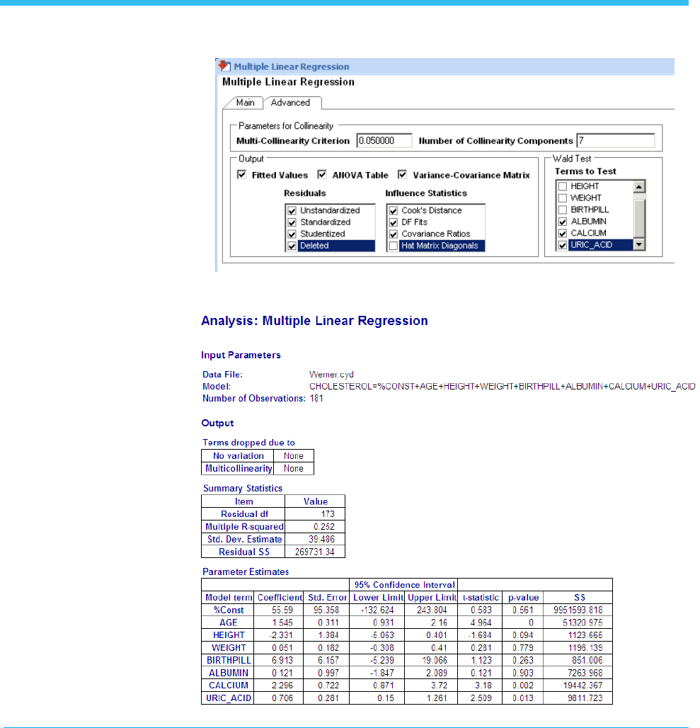Uncheck the DF Fits option

394,222
